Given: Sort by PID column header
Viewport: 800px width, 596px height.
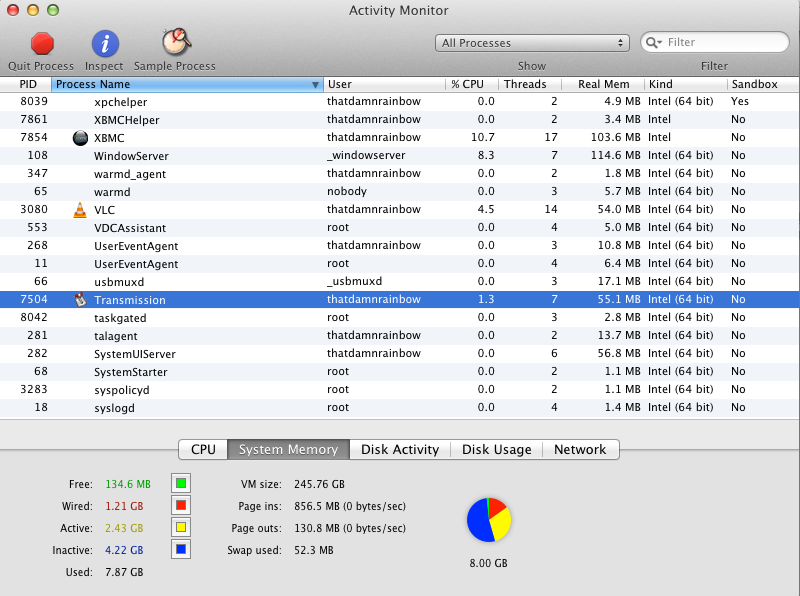Looking at the screenshot, I should (x=26, y=84).
